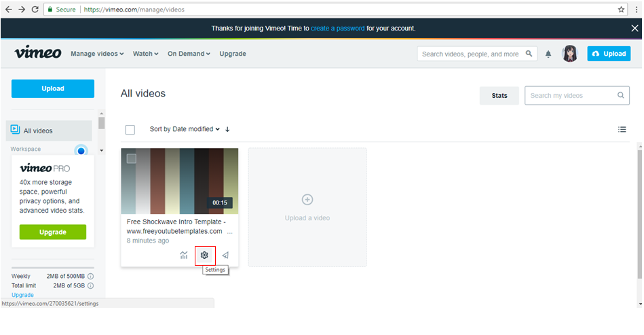Click the plus icon to upload a video
The height and width of the screenshot is (335, 644).
click(x=307, y=200)
